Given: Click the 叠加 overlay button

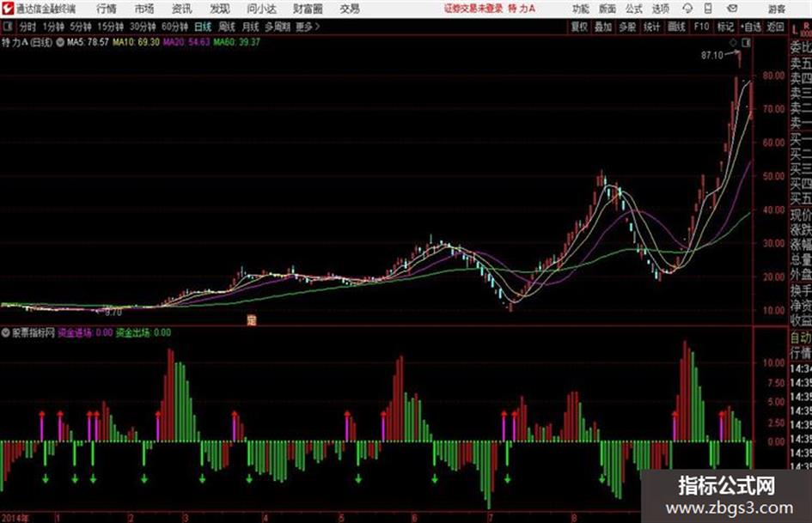Looking at the screenshot, I should pos(603,27).
